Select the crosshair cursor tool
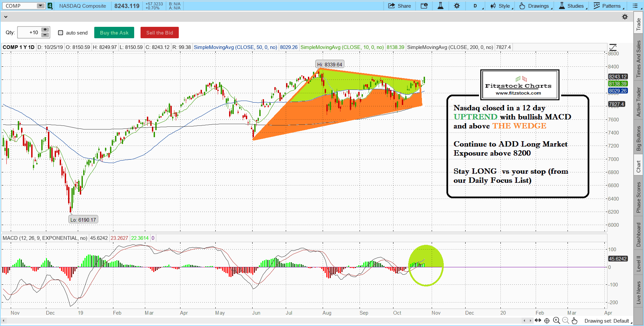 click(547, 321)
